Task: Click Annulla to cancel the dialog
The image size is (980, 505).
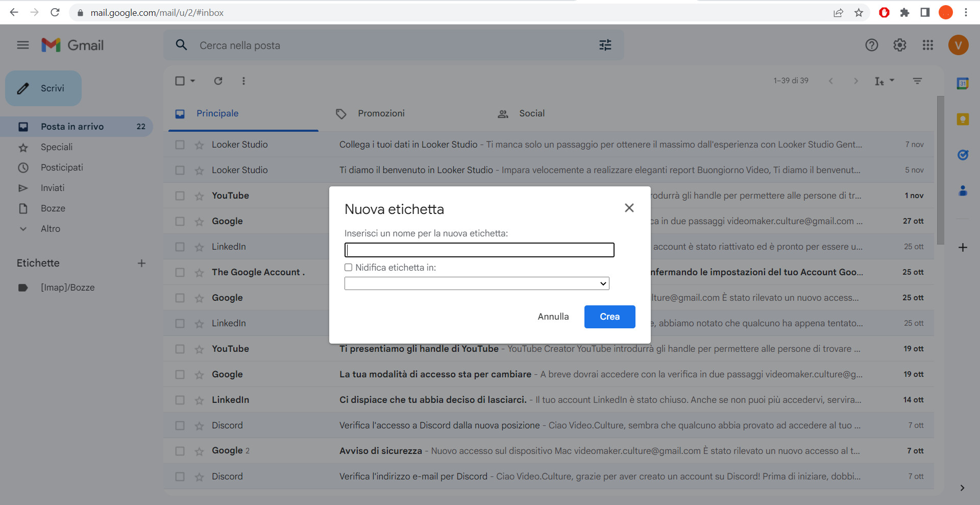Action: (553, 317)
